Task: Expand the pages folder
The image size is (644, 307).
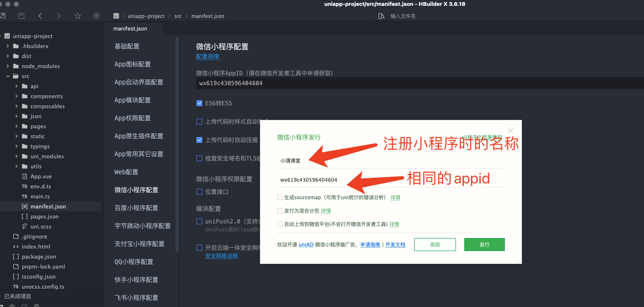Action: point(17,126)
